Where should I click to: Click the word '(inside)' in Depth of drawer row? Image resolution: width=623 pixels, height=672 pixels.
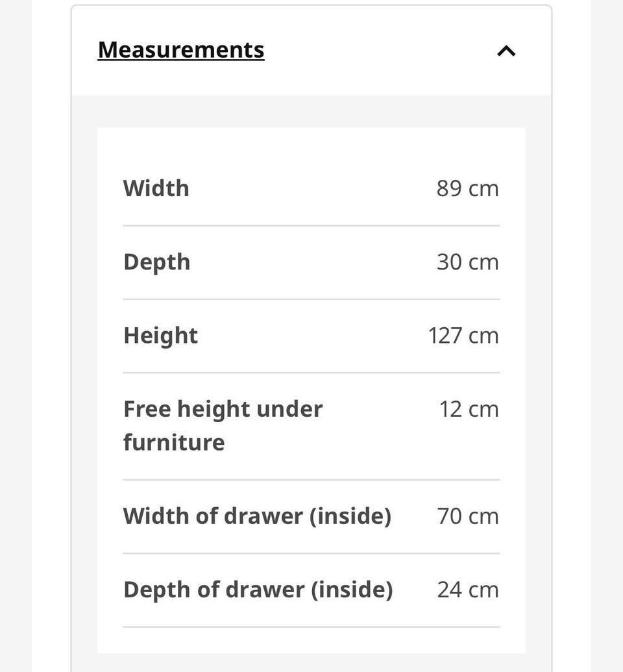tap(352, 590)
